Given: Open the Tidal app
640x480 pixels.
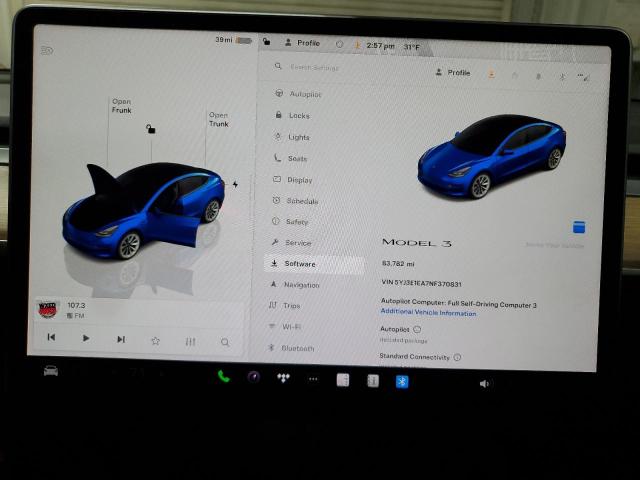Looking at the screenshot, I should (283, 378).
